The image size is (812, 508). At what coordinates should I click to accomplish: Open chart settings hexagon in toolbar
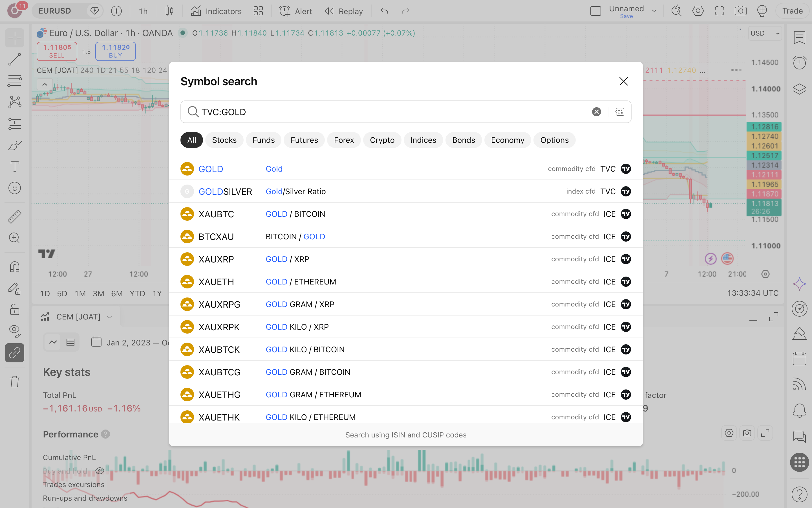[x=698, y=11]
